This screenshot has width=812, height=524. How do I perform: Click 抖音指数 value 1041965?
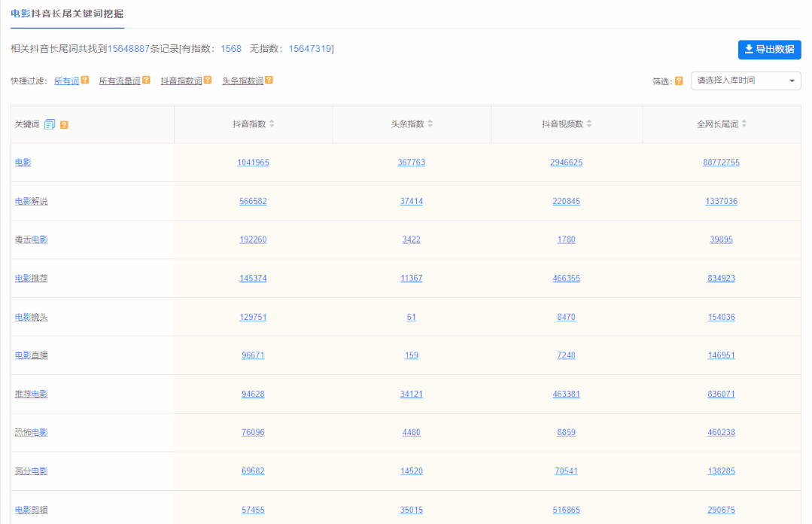point(253,163)
